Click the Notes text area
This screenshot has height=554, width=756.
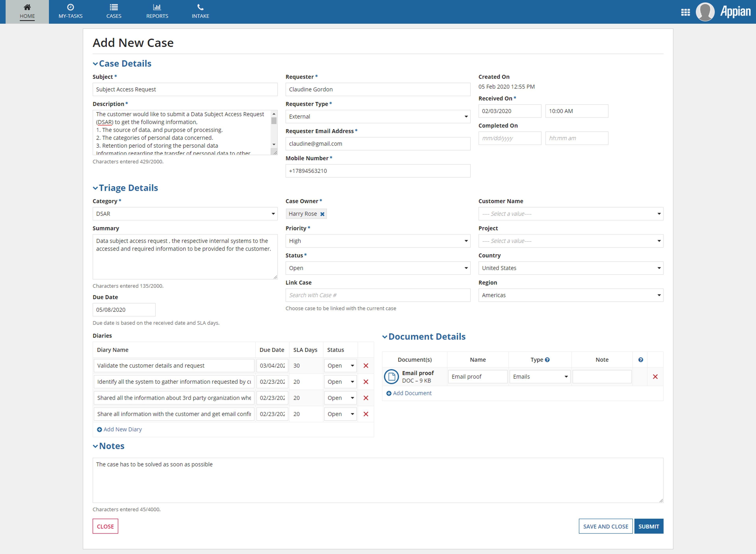coord(378,480)
